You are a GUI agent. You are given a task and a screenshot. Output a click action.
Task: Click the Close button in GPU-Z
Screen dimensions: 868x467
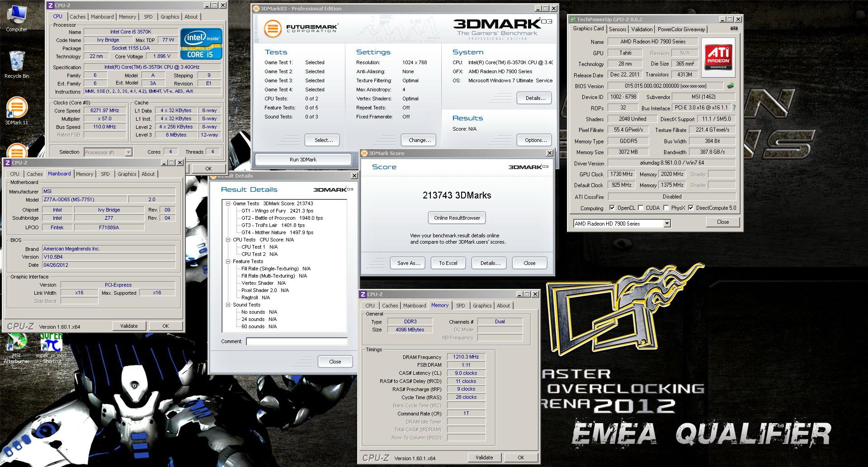(x=722, y=222)
